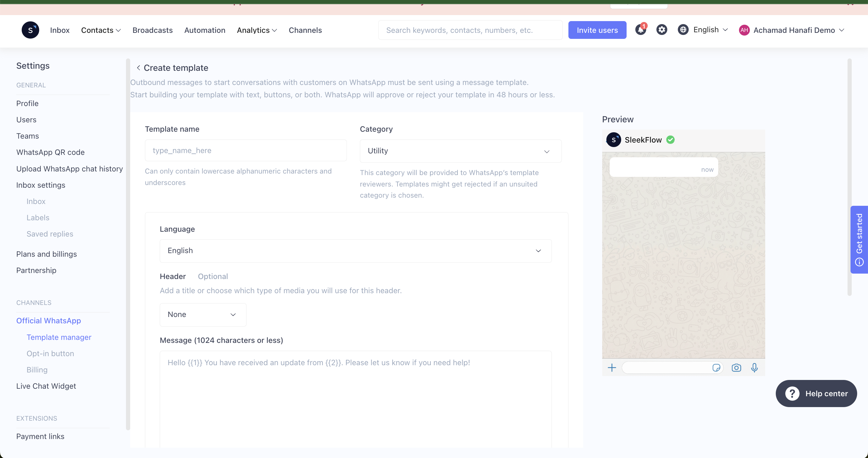Open WhatsApp QR code settings

click(51, 152)
